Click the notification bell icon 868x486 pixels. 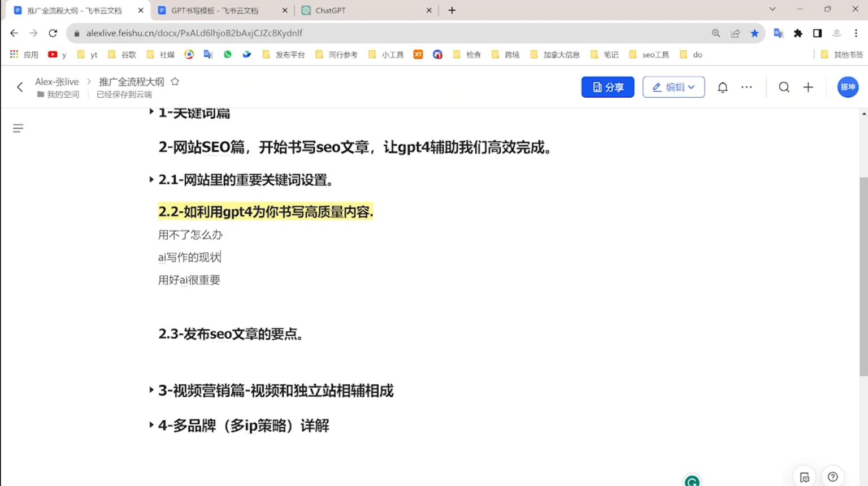click(722, 87)
